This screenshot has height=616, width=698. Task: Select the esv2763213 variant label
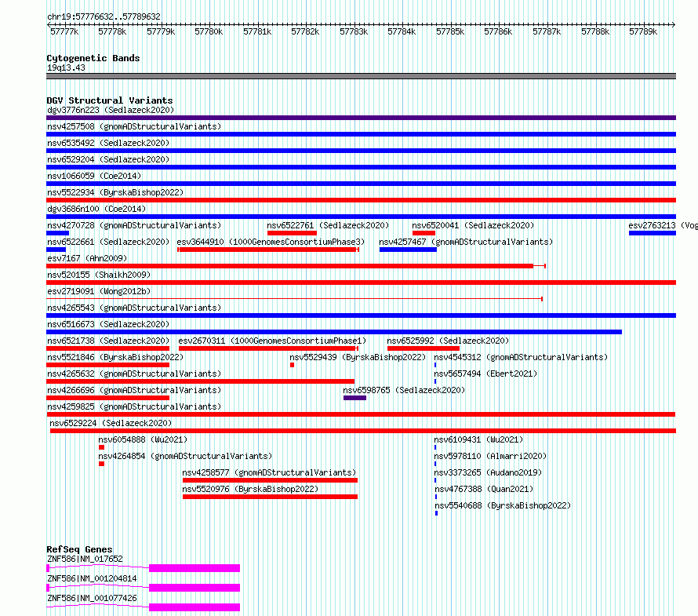coord(663,225)
